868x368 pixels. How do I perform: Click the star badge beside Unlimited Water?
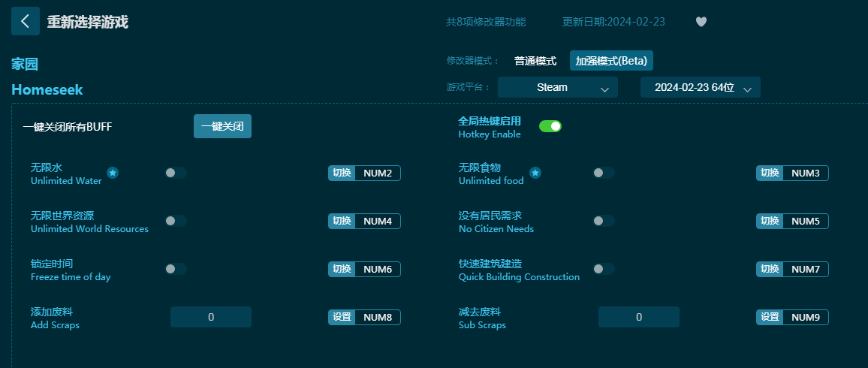point(113,173)
